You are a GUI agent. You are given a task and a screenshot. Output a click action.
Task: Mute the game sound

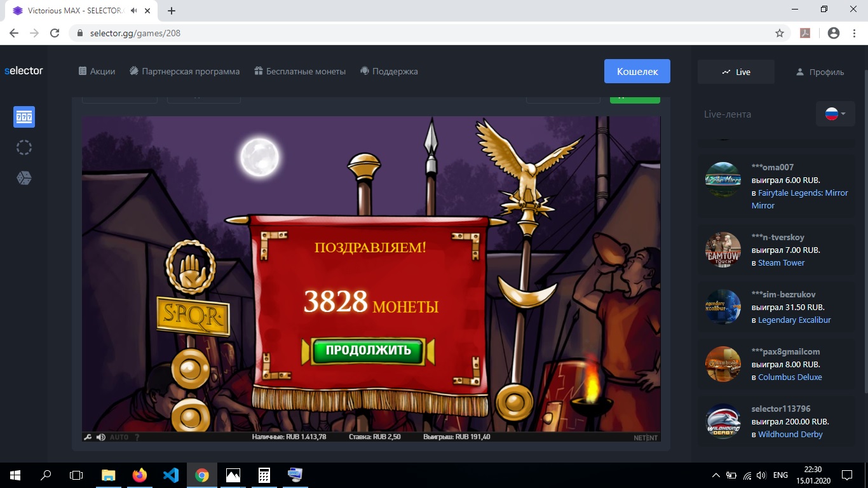pos(100,437)
